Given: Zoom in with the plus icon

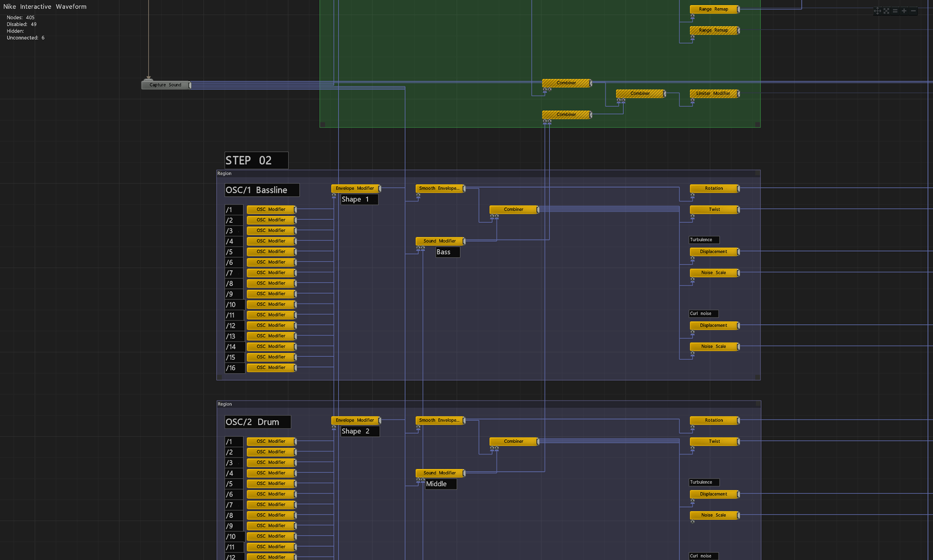Looking at the screenshot, I should coord(904,11).
